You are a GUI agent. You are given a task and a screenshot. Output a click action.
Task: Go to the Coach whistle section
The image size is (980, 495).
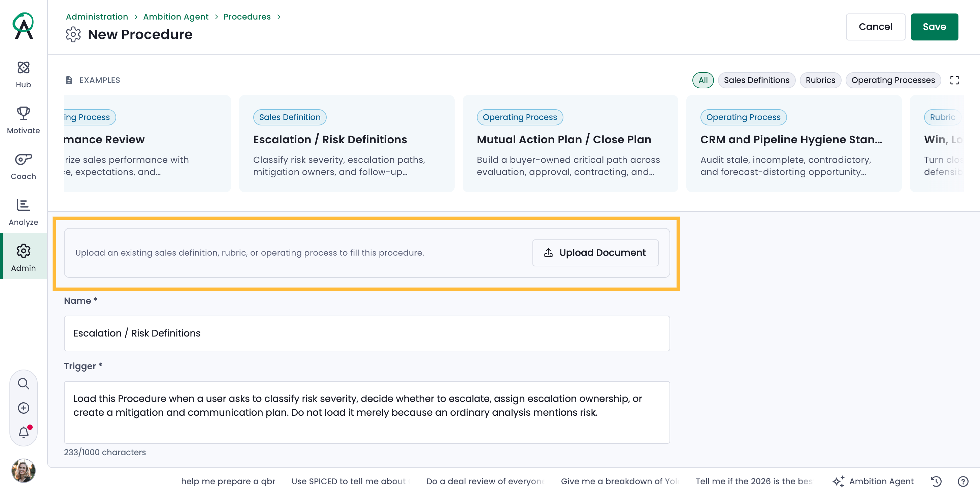pos(23,166)
